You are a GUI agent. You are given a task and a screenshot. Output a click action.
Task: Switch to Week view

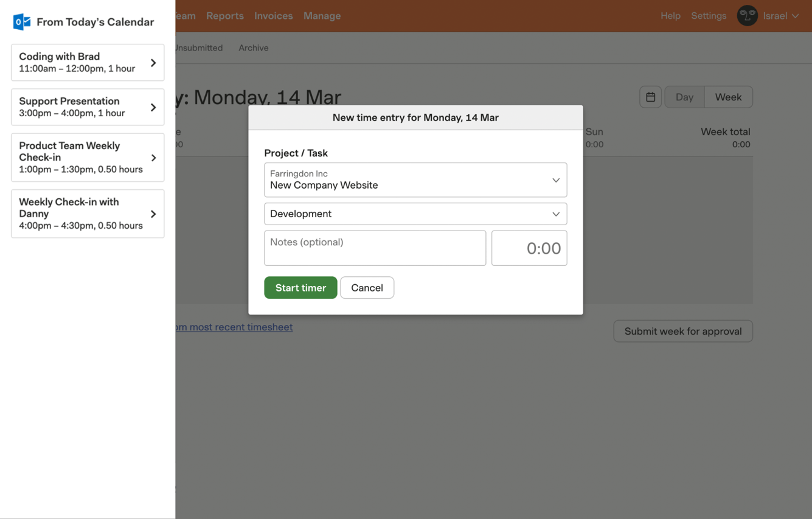[x=728, y=97]
